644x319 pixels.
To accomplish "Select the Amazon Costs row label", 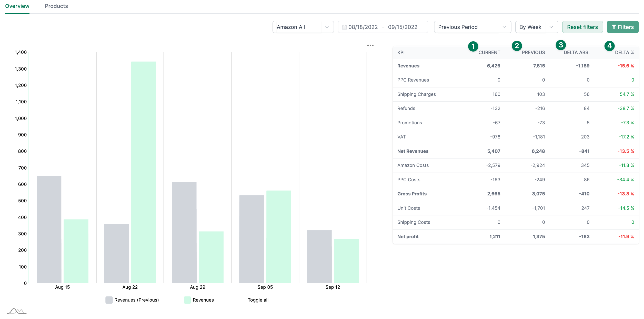I will pos(413,165).
